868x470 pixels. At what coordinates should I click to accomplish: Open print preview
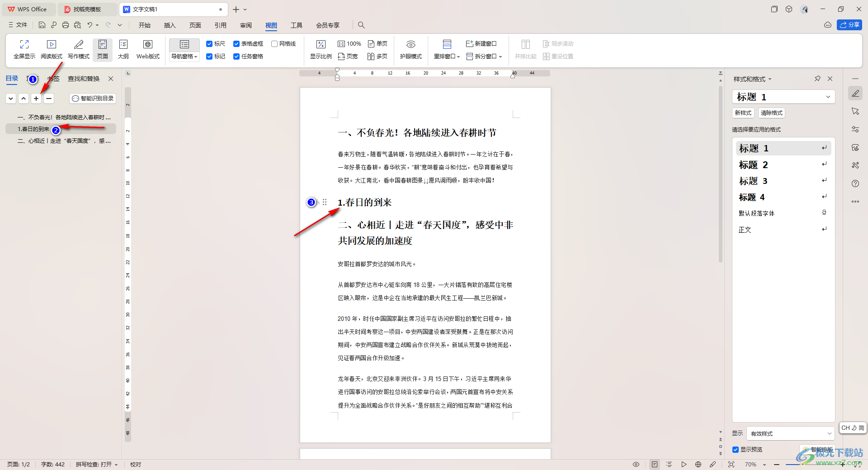point(78,25)
